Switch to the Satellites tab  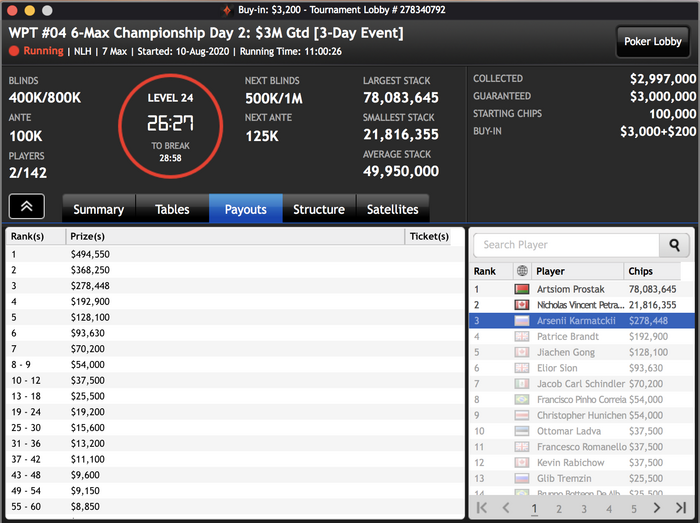392,209
